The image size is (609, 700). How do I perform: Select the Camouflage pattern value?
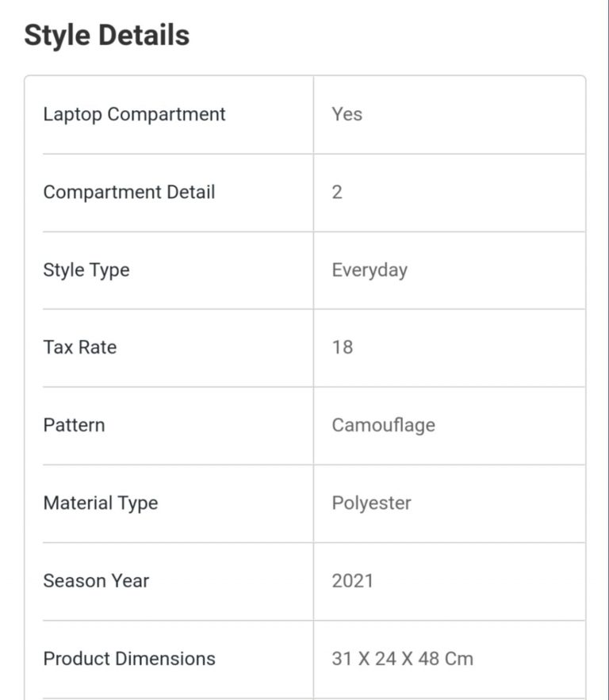pyautogui.click(x=383, y=425)
